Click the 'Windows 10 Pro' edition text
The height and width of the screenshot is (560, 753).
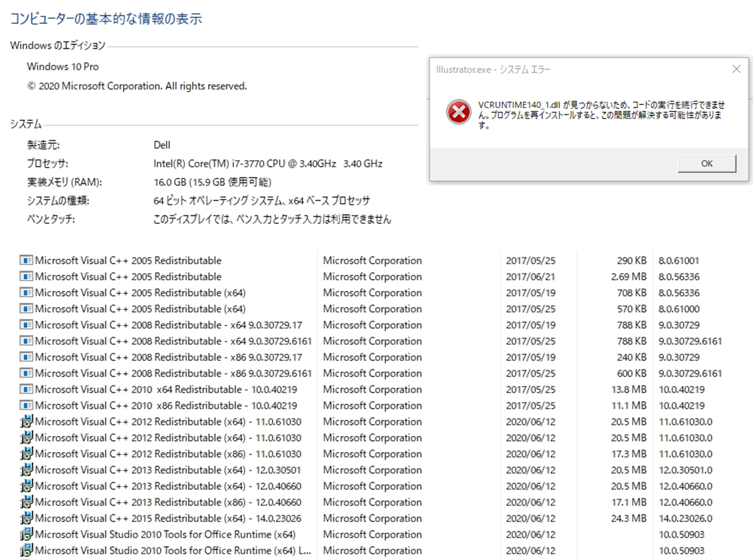point(63,67)
